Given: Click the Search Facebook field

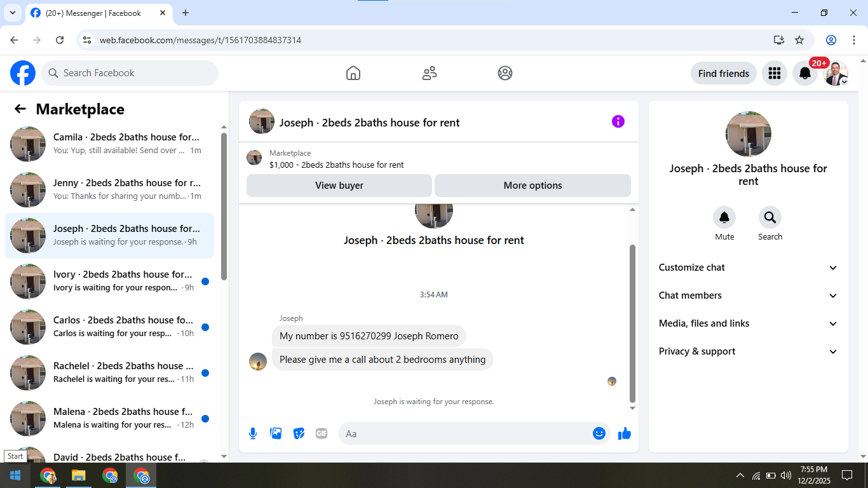Looking at the screenshot, I should click(x=130, y=73).
